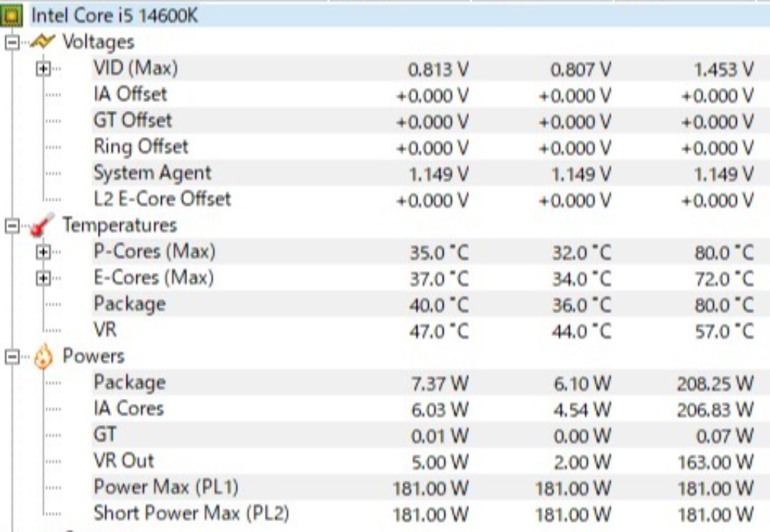The image size is (770, 532).
Task: Expand the VID (Max) row
Action: [43, 69]
